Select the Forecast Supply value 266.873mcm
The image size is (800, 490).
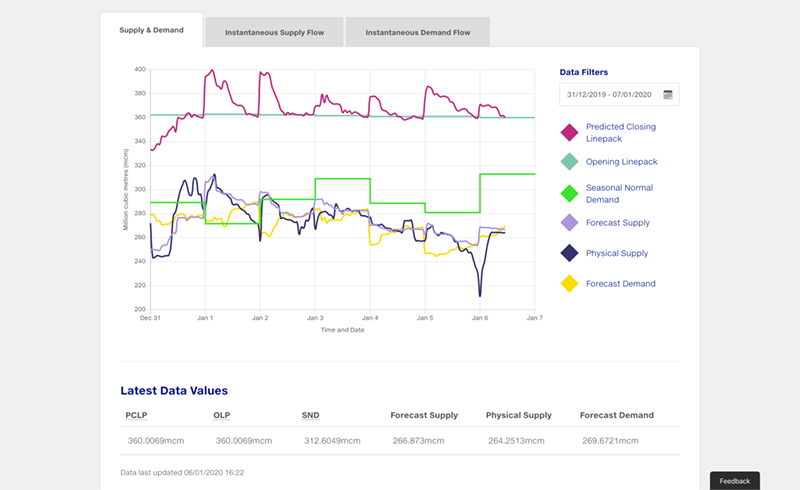tap(418, 440)
